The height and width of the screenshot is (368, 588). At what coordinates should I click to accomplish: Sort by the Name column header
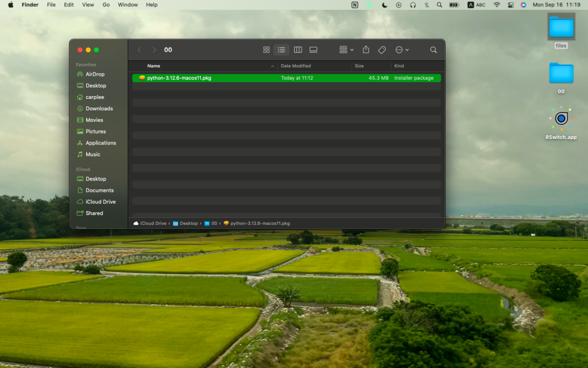[154, 66]
